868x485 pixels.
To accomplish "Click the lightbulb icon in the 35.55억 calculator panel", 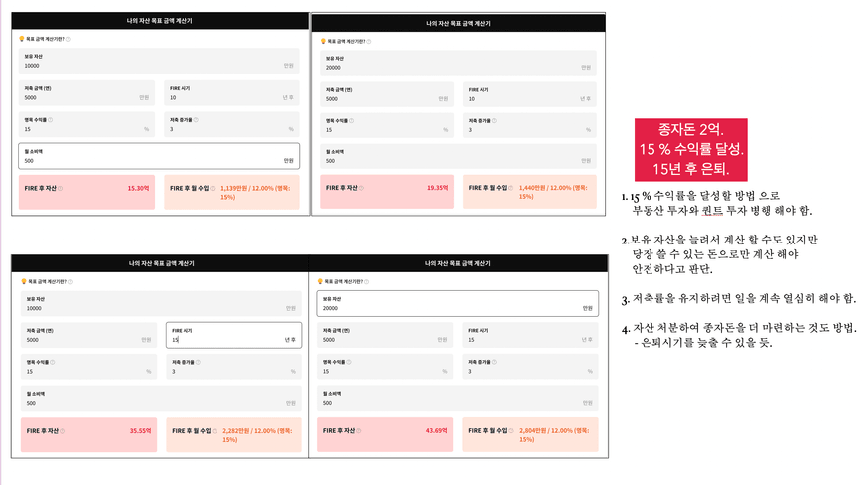I will click(x=24, y=281).
